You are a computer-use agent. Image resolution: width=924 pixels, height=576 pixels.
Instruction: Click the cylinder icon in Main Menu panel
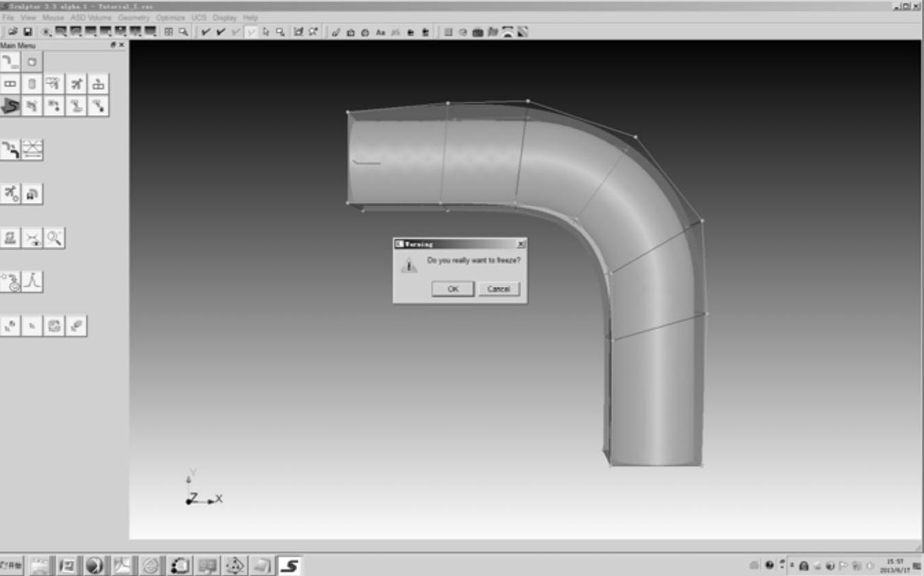pyautogui.click(x=32, y=84)
